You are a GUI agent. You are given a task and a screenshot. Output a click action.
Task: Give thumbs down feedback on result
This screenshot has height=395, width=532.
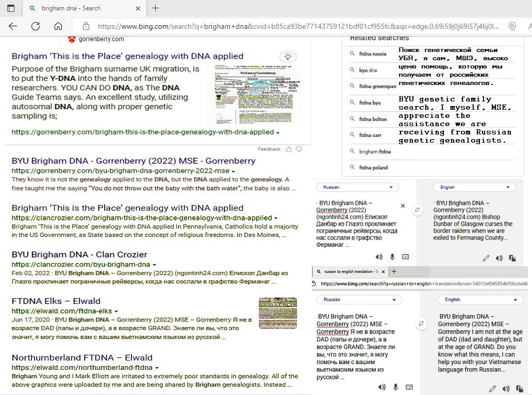point(298,149)
